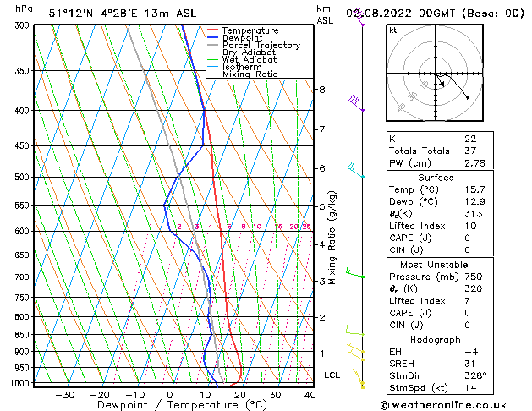
Task: Click the Most Unstable θe value '320'
Action: (x=474, y=289)
